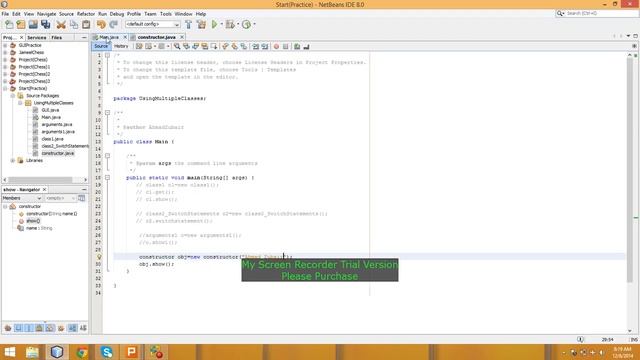The width and height of the screenshot is (640, 360).
Task: Click the Start Macro Recording red circle icon
Action: tap(276, 47)
